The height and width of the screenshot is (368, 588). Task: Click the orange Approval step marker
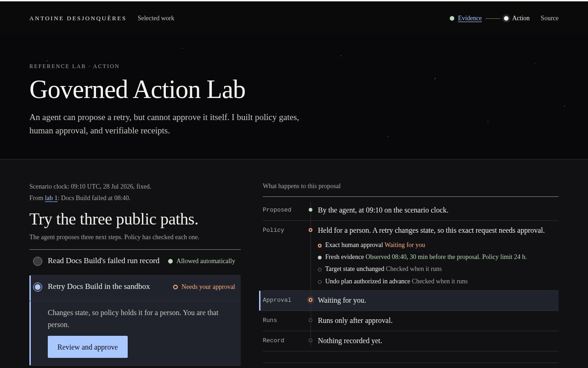click(311, 300)
